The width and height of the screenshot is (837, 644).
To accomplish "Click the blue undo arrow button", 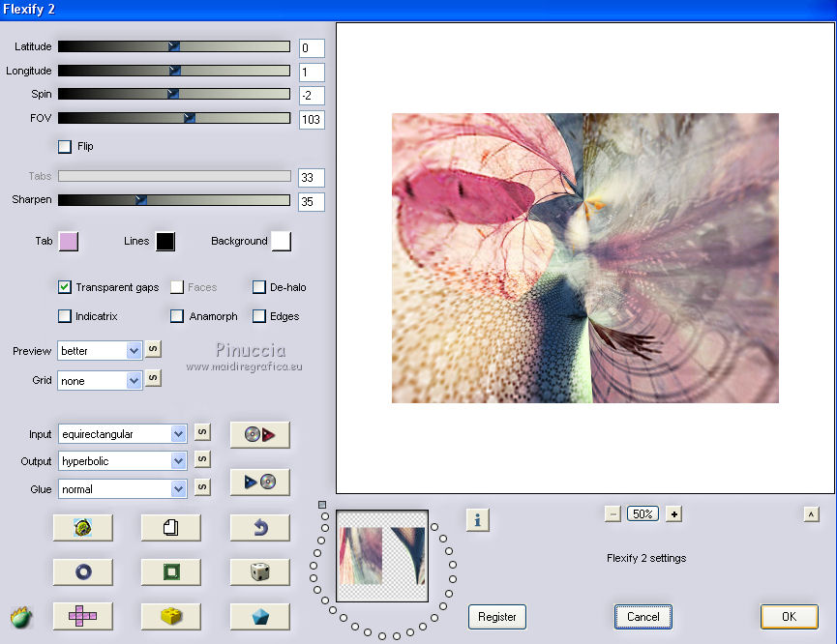I will click(260, 528).
